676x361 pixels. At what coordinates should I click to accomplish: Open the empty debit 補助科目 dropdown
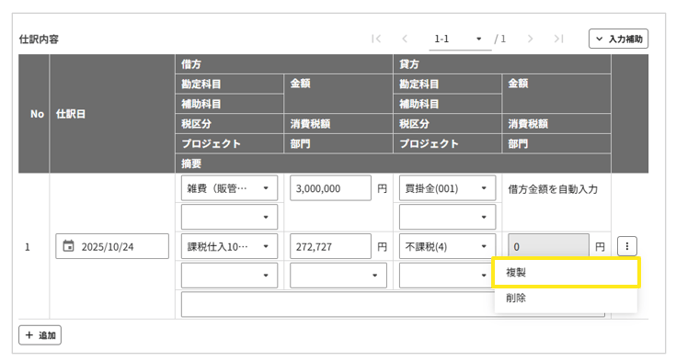pos(229,217)
